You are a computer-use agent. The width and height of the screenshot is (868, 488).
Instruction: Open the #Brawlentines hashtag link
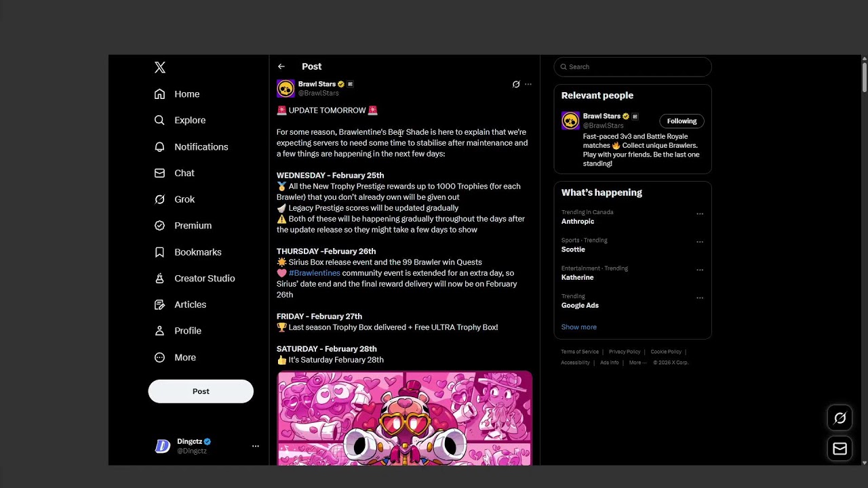(315, 273)
